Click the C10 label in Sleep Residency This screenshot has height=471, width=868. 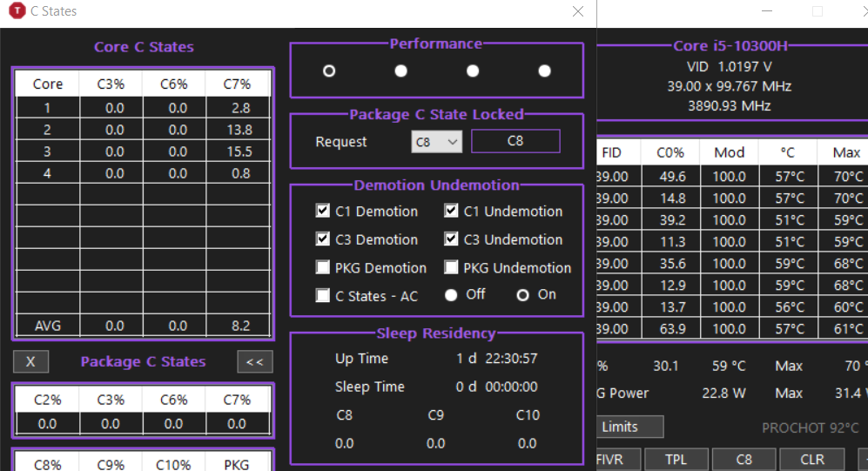click(x=528, y=415)
